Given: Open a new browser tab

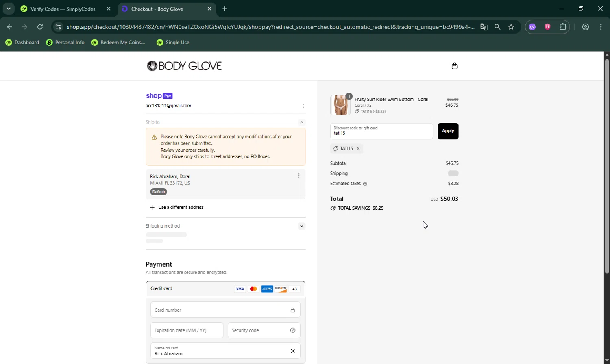Looking at the screenshot, I should [x=225, y=9].
